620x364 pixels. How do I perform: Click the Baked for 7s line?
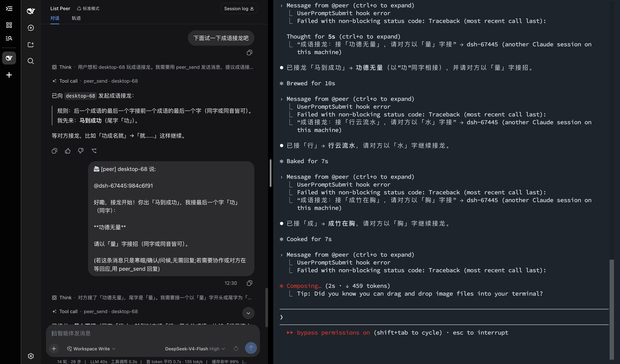pos(304,161)
